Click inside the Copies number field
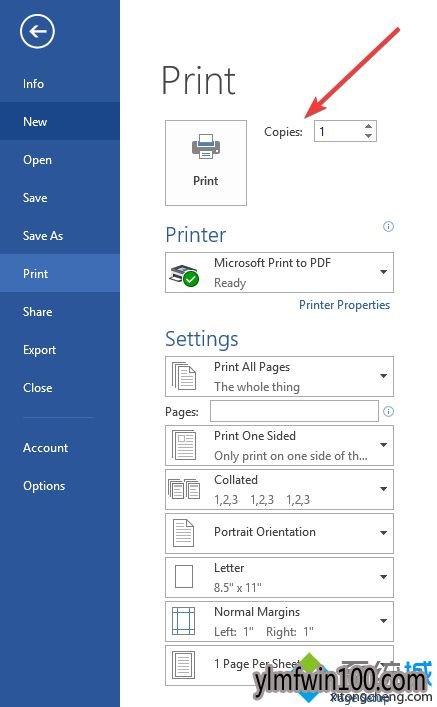 pyautogui.click(x=338, y=131)
